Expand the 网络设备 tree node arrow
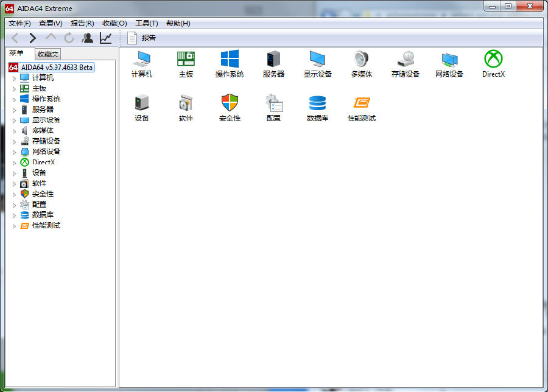Screen dimensions: 548x392 tap(15, 152)
